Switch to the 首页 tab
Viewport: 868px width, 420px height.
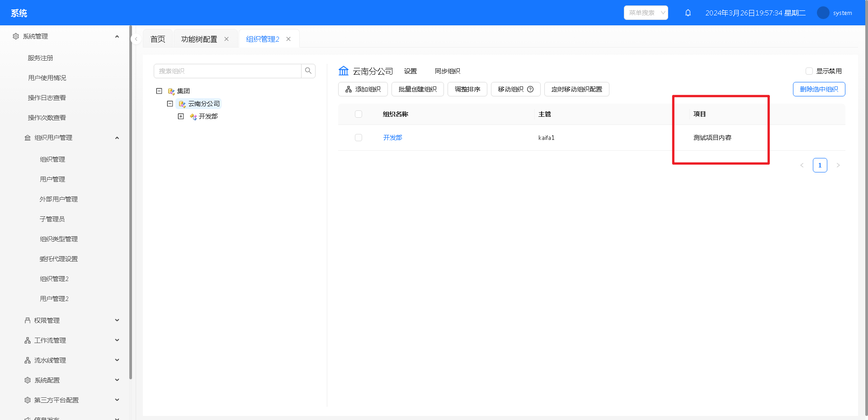click(x=157, y=39)
